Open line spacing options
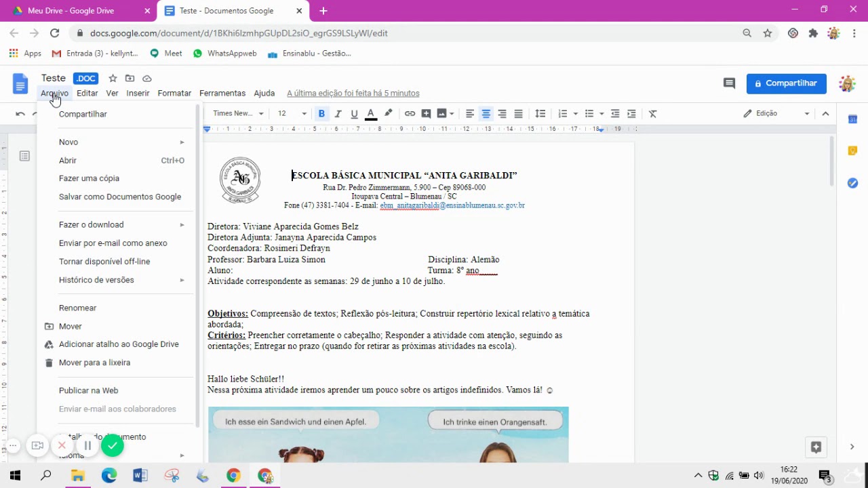The image size is (868, 488). coord(540,114)
